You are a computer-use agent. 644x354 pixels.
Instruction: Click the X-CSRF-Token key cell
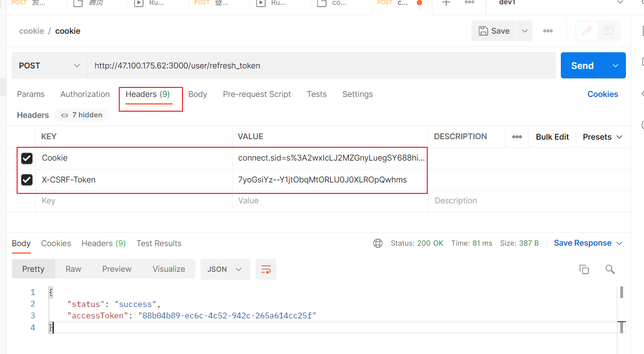click(x=134, y=180)
